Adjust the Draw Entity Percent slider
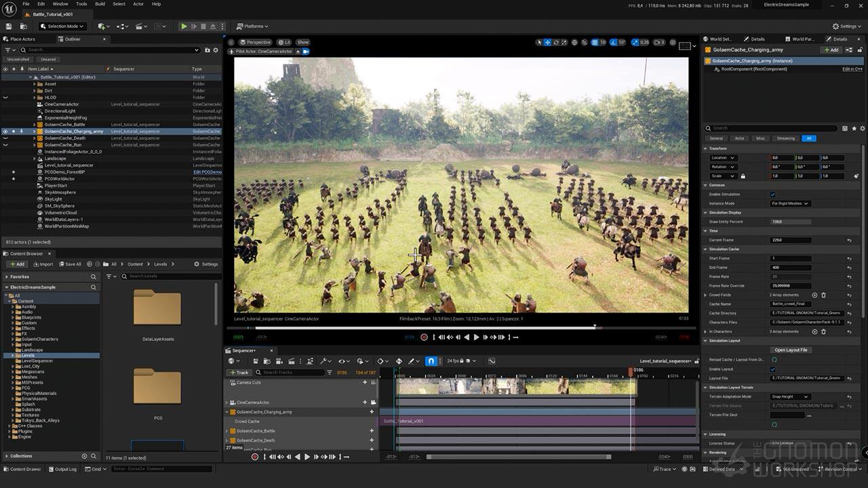The width and height of the screenshot is (868, 488). 791,222
